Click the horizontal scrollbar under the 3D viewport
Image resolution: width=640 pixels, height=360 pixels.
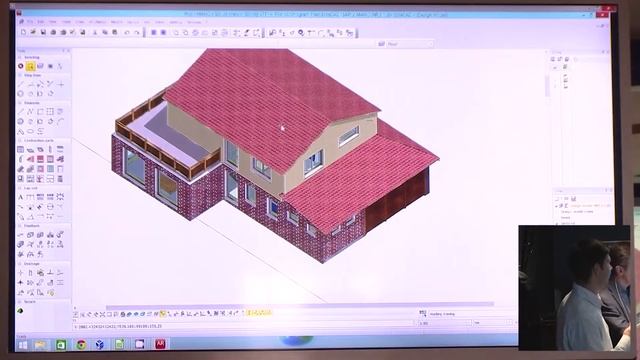pyautogui.click(x=300, y=304)
